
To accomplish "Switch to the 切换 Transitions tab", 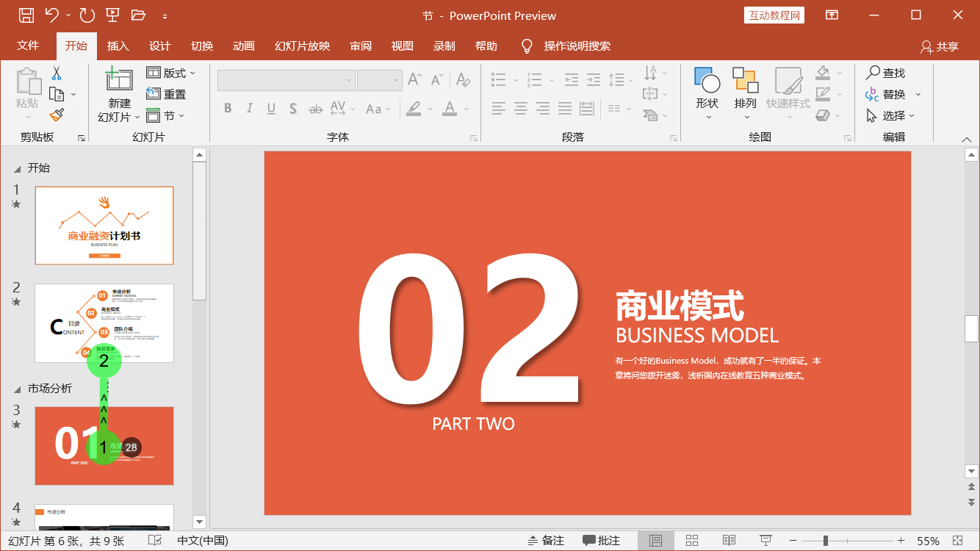I will [202, 46].
